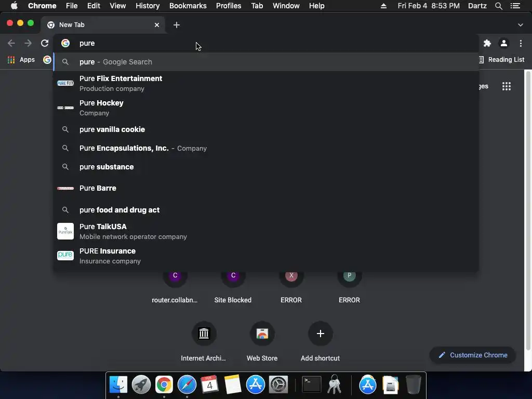This screenshot has height=399, width=532.
Task: Open the profile avatar icon
Action: 504,43
